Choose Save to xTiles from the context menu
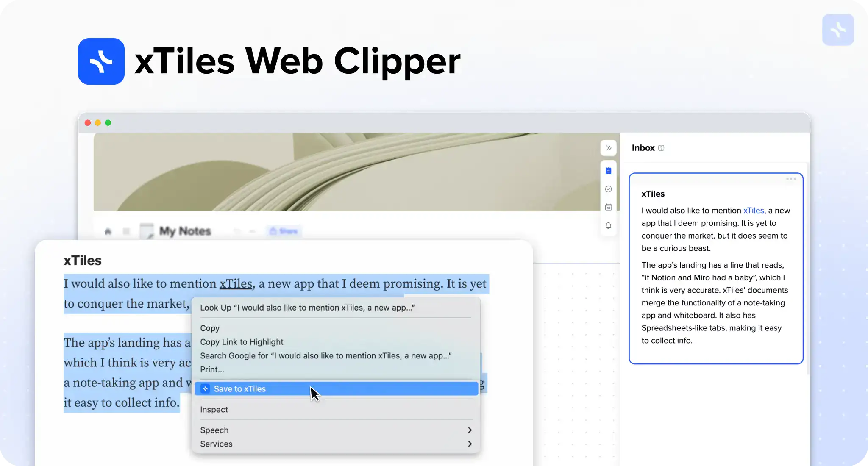The width and height of the screenshot is (868, 466). click(337, 389)
